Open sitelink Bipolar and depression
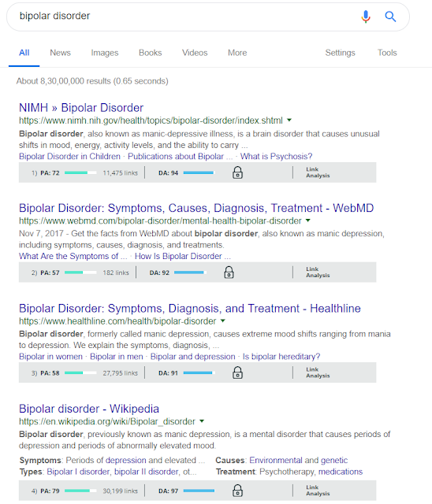This screenshot has height=504, width=432. (x=192, y=357)
